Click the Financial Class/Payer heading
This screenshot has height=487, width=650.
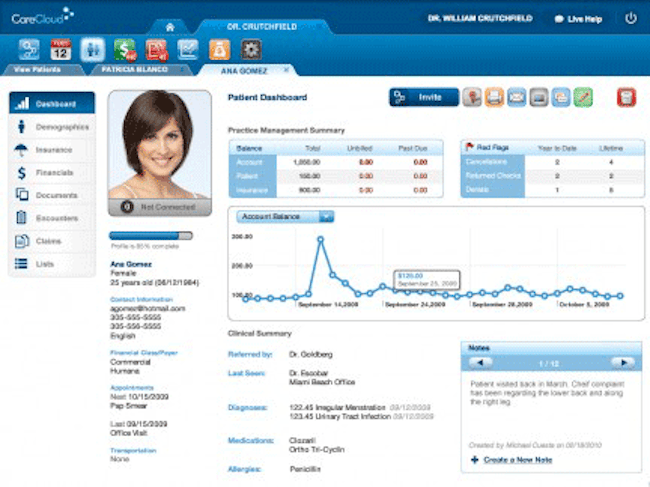[144, 353]
